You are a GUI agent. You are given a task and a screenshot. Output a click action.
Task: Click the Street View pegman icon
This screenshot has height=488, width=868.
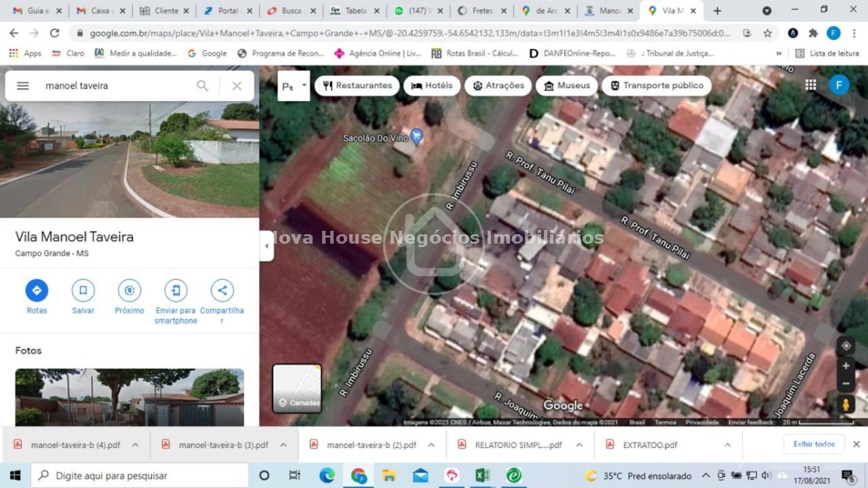[846, 405]
